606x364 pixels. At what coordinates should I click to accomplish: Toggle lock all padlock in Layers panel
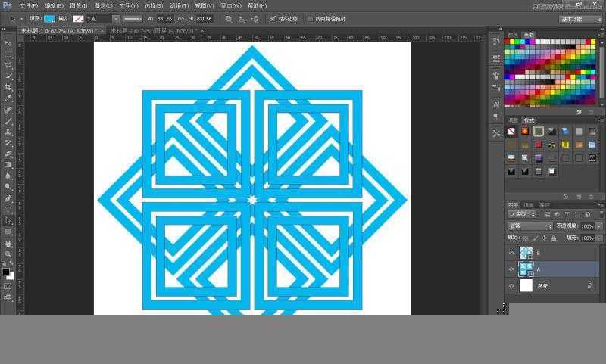click(554, 238)
